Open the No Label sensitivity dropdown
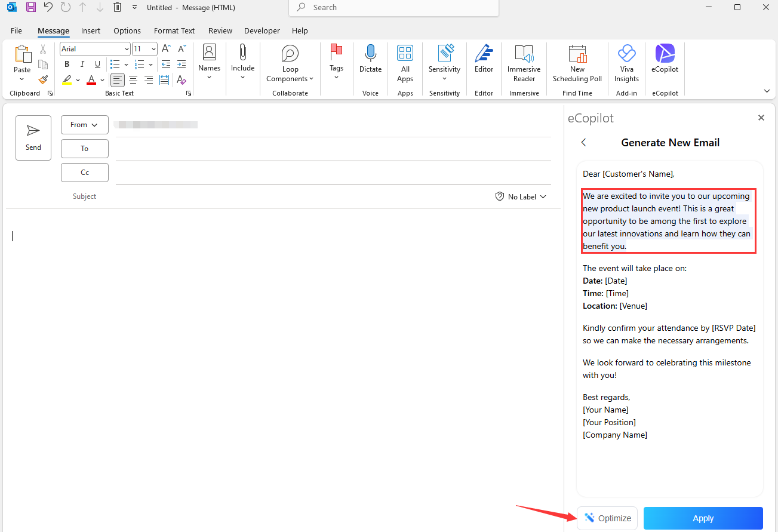This screenshot has width=778, height=532. pos(520,196)
